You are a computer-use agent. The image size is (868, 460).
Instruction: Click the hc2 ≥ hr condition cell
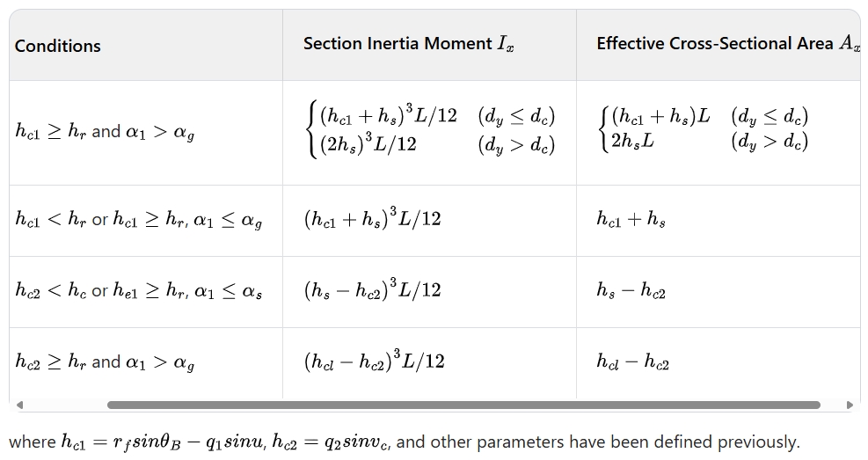146,362
